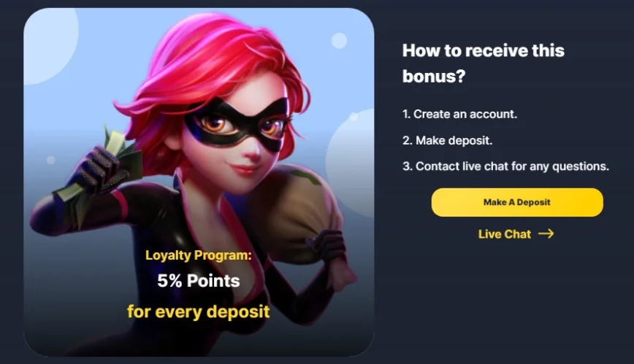Select the "1. Create an account." step

click(x=459, y=114)
